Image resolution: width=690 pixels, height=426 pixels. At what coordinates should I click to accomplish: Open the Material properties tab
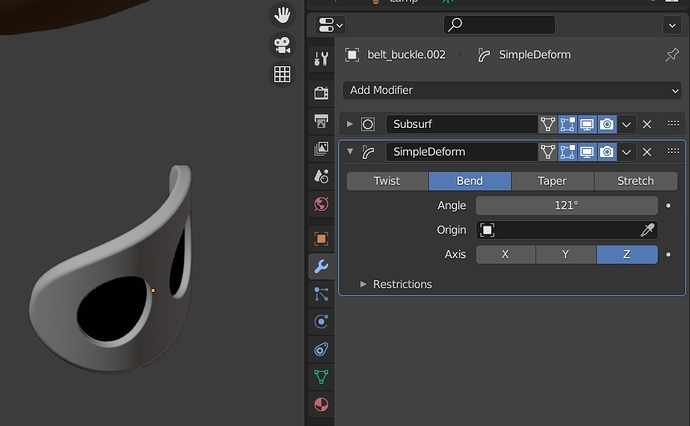click(x=321, y=404)
